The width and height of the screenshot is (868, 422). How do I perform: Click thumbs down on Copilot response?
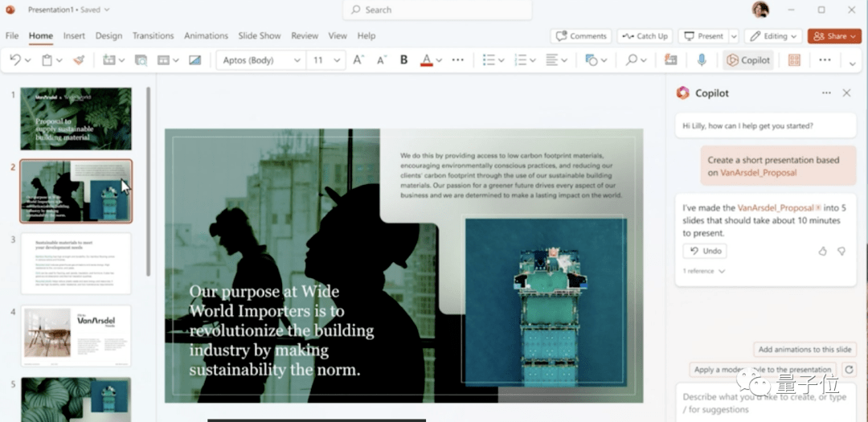(841, 251)
